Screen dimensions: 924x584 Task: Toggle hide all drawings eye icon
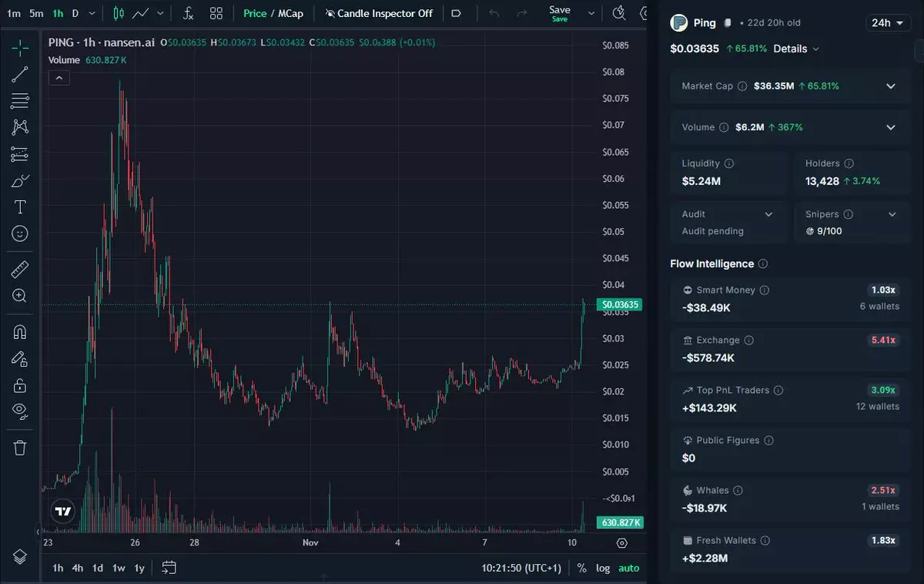[x=20, y=411]
